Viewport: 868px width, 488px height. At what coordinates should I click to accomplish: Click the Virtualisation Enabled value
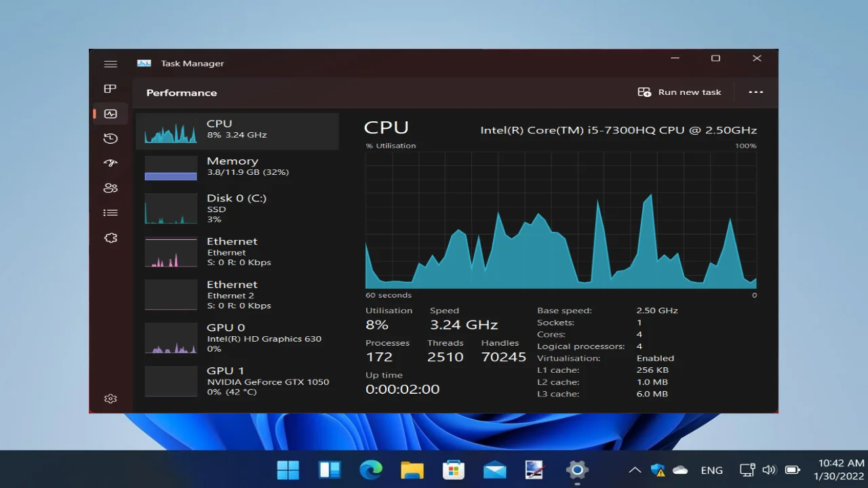click(x=655, y=358)
